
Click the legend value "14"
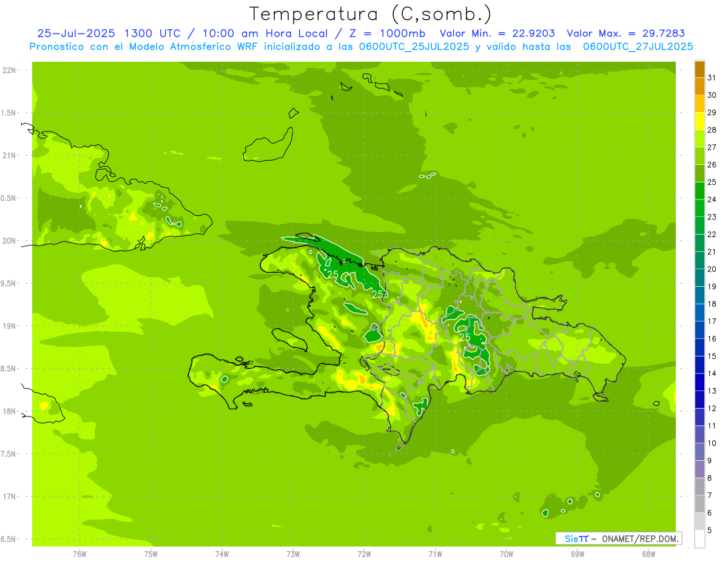click(x=712, y=373)
